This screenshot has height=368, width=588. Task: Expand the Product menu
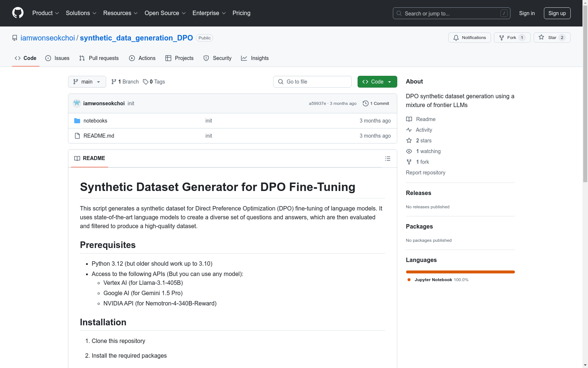click(x=46, y=13)
